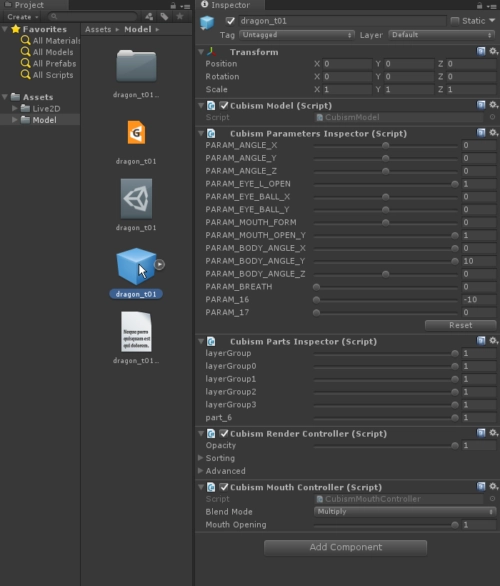Disable the Cubism Mouth Controller checkbox
Image resolution: width=500 pixels, height=586 pixels.
[224, 487]
